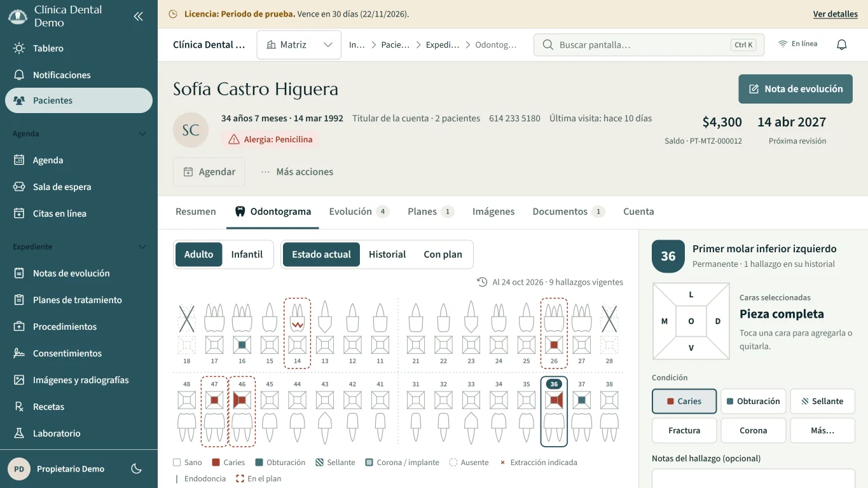Viewport: 868px width, 488px height.
Task: Select tooth 14 on the odontogram
Action: tap(297, 333)
